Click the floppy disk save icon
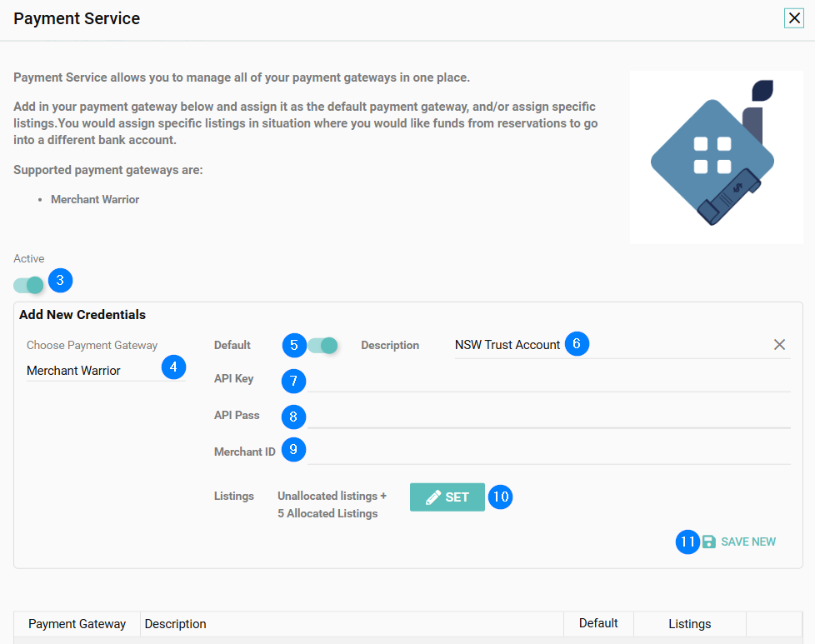815x644 pixels. (x=709, y=542)
